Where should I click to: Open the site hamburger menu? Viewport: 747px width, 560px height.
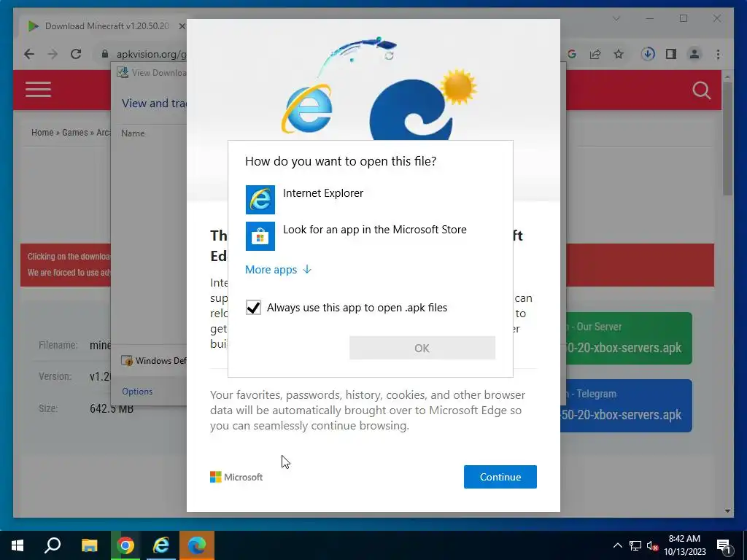pos(38,90)
